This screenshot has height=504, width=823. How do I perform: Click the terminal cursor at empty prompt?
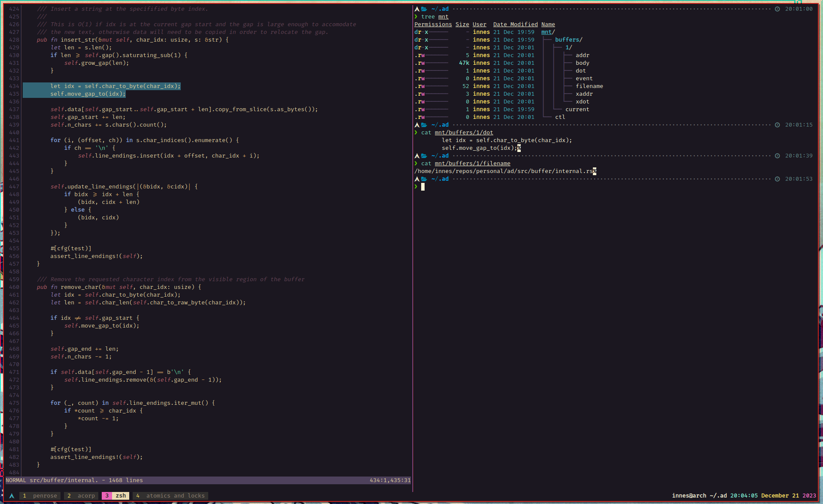(423, 187)
